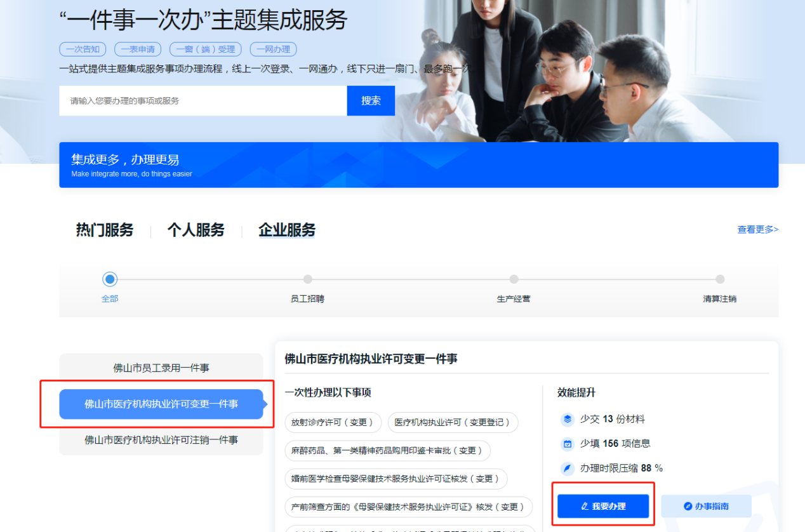Select the 员工招聘 stage node
Viewport: 805px width, 532px height.
(307, 279)
